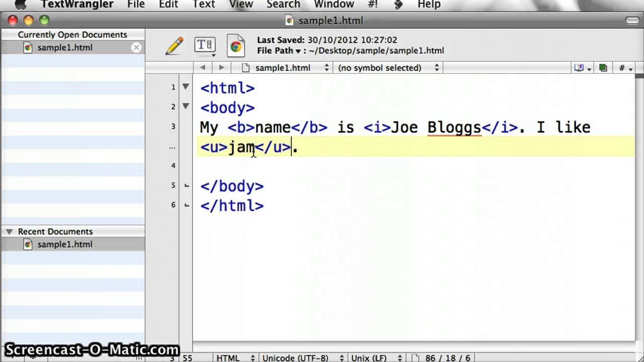The width and height of the screenshot is (644, 362).
Task: Click the pencil document state icon
Action: [174, 46]
